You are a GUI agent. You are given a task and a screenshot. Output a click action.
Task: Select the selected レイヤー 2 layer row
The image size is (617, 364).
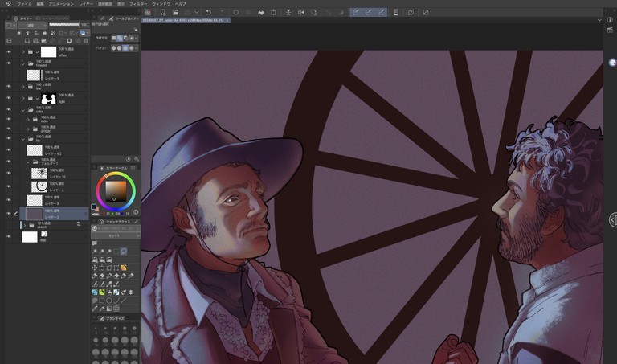(54, 214)
